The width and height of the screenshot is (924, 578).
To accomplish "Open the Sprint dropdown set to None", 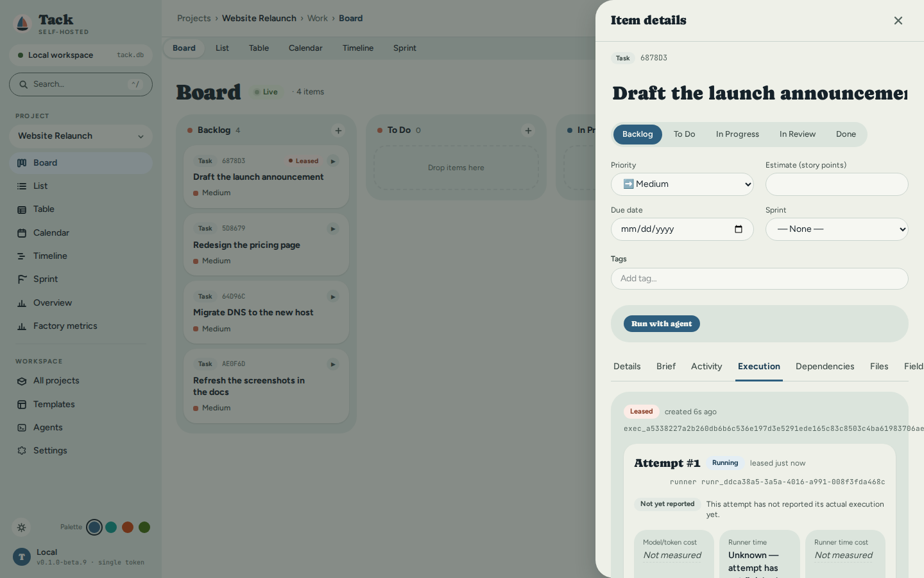I will pos(837,229).
